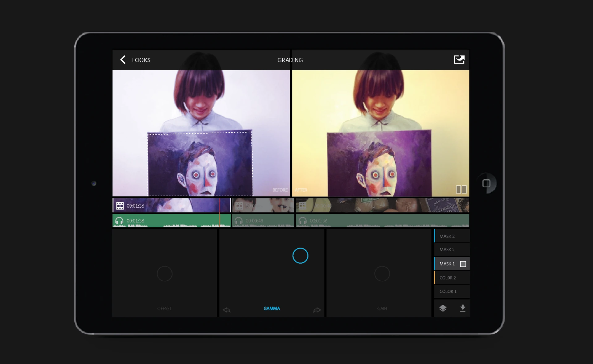Screen dimensions: 593x364
Task: Undo with the left arrow beside Gamma
Action: pyautogui.click(x=226, y=310)
